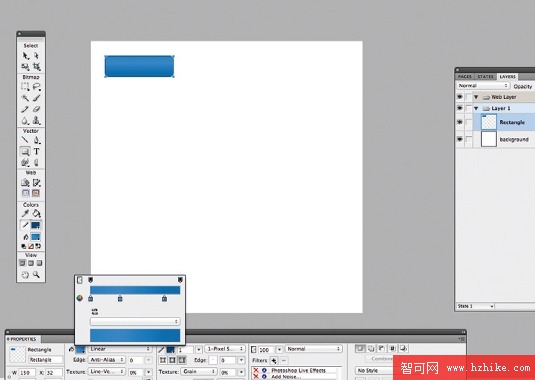Switch to the States tab
535x380 pixels.
click(485, 77)
